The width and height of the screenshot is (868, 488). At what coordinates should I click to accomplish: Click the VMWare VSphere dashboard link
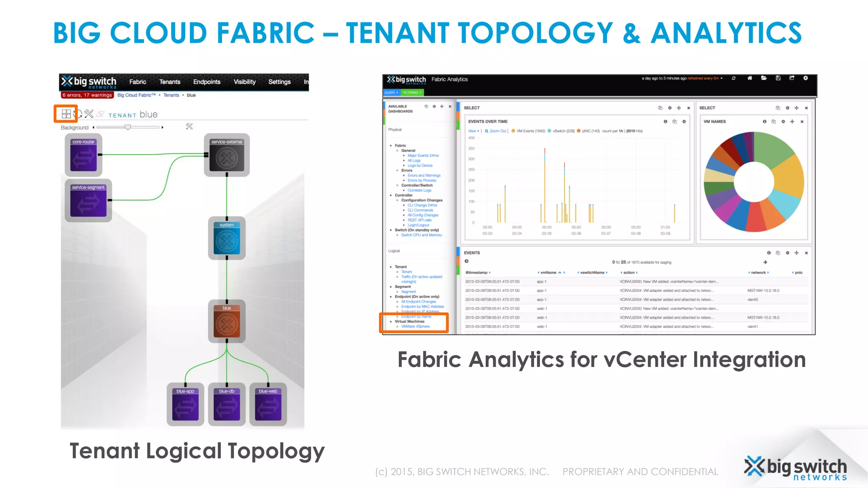coord(415,327)
